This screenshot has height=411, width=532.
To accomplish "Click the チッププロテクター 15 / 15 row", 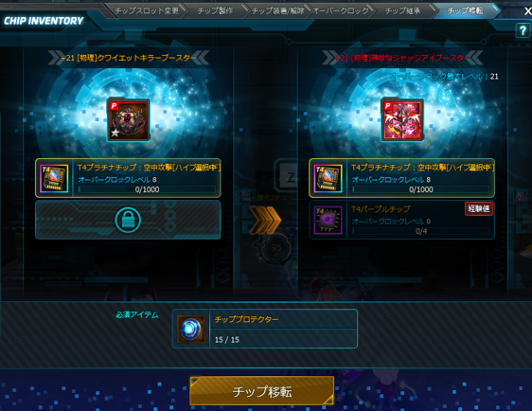I will [265, 329].
